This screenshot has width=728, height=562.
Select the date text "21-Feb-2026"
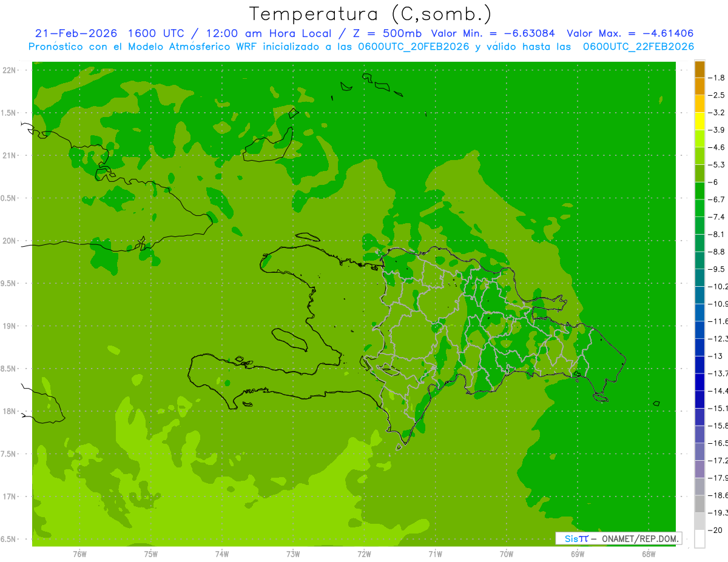point(76,33)
